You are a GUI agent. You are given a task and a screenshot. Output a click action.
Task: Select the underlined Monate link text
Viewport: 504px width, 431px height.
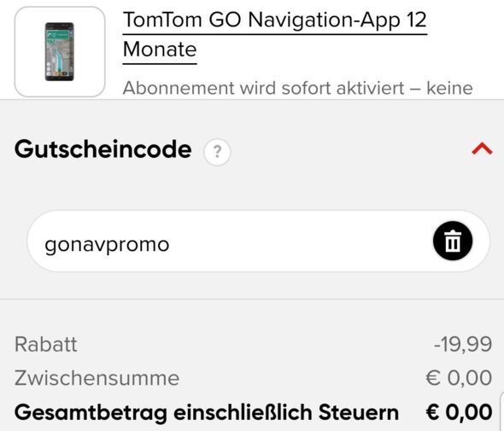[160, 50]
